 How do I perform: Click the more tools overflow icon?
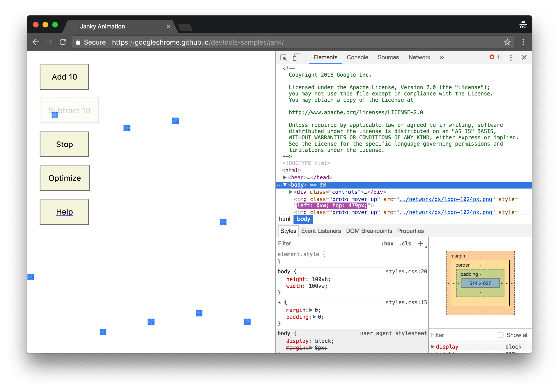pos(442,57)
